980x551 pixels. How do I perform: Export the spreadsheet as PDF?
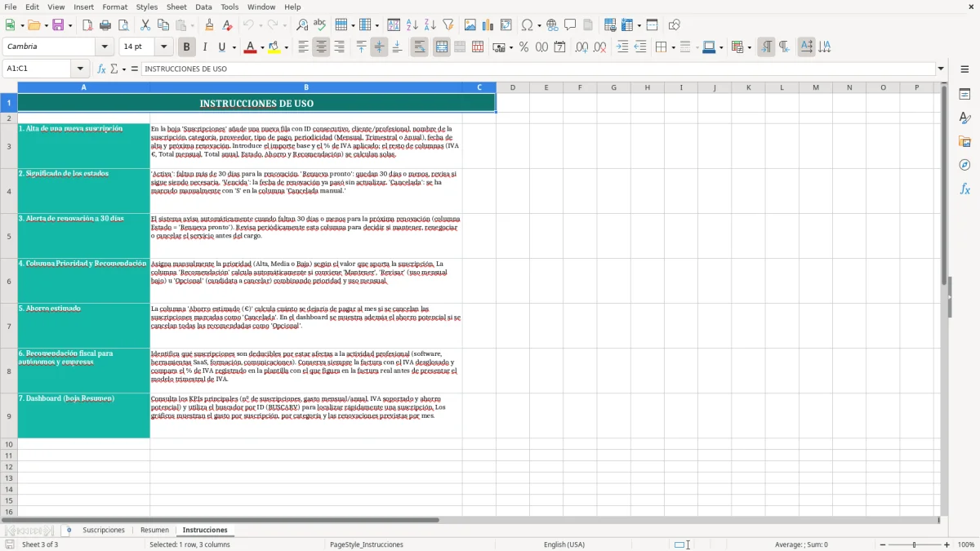point(87,25)
